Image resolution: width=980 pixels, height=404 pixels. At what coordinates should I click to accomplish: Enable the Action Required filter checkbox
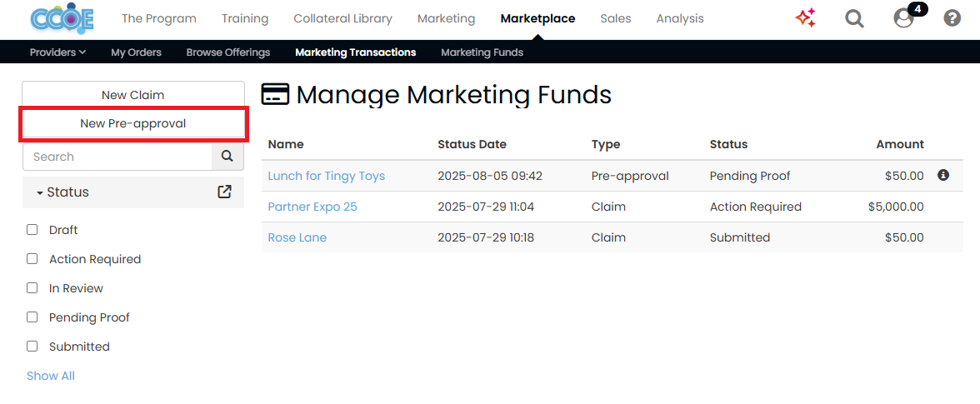point(32,258)
